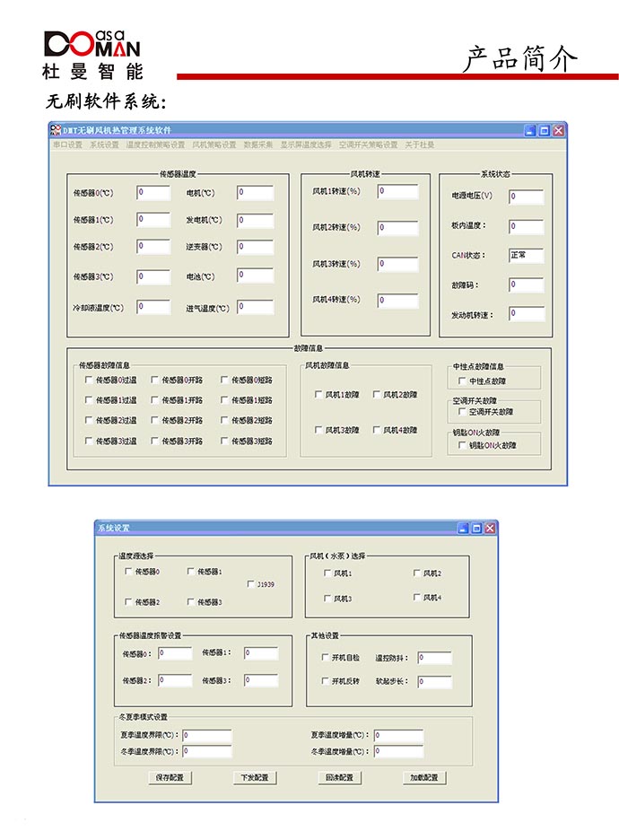Click the 温控防抖 input field

pyautogui.click(x=435, y=658)
